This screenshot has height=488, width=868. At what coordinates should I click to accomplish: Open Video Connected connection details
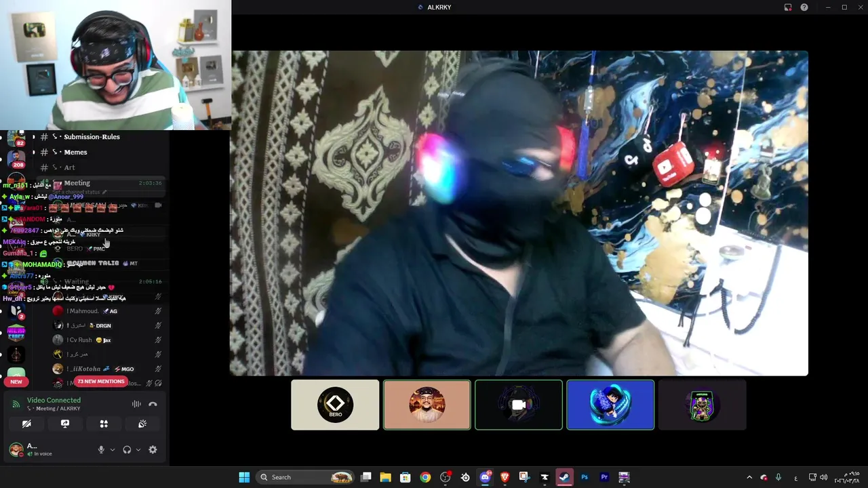[54, 401]
